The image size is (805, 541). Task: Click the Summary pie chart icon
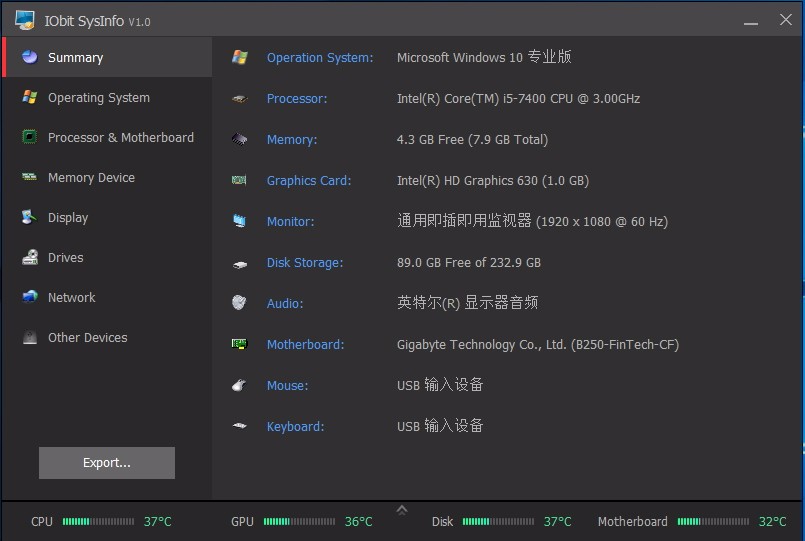click(30, 57)
